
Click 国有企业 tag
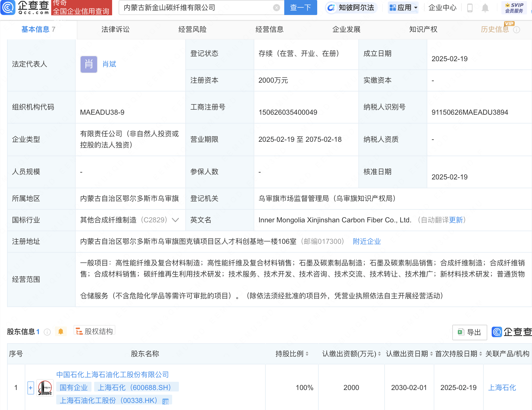(74, 387)
